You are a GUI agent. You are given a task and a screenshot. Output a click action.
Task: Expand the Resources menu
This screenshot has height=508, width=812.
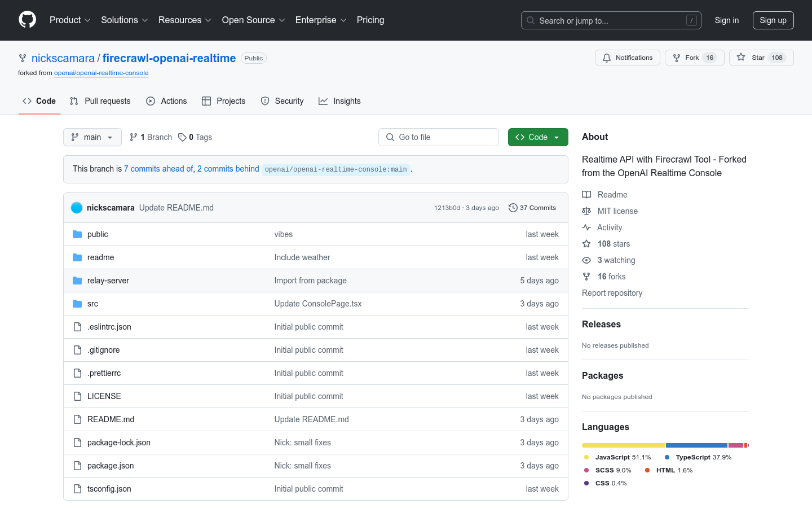click(185, 20)
